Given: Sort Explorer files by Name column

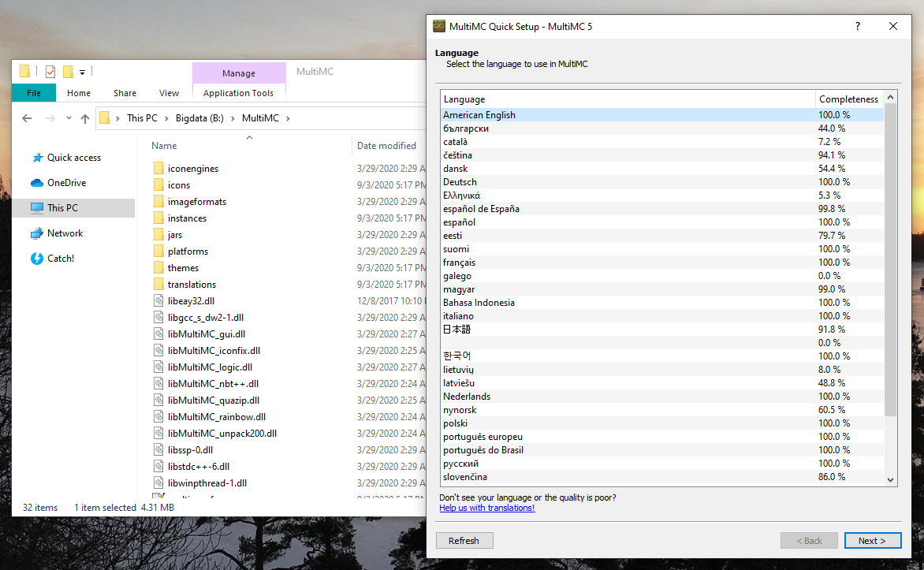Looking at the screenshot, I should [164, 146].
